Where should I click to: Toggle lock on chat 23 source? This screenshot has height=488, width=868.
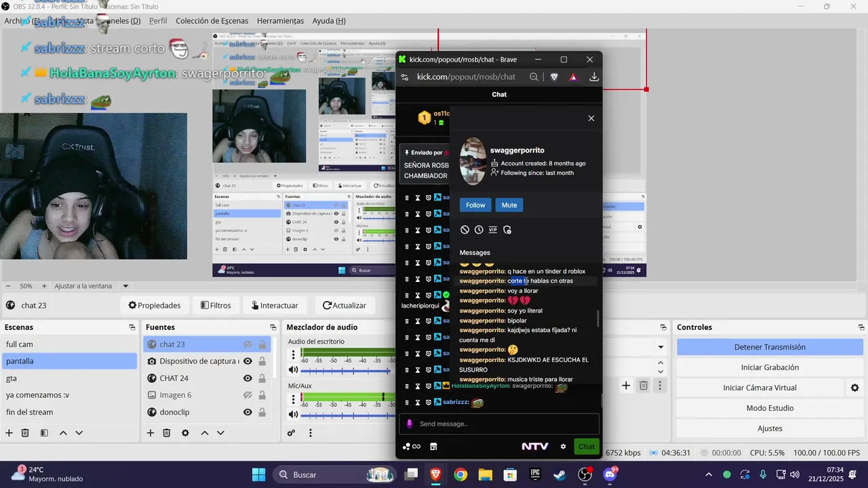tap(262, 344)
